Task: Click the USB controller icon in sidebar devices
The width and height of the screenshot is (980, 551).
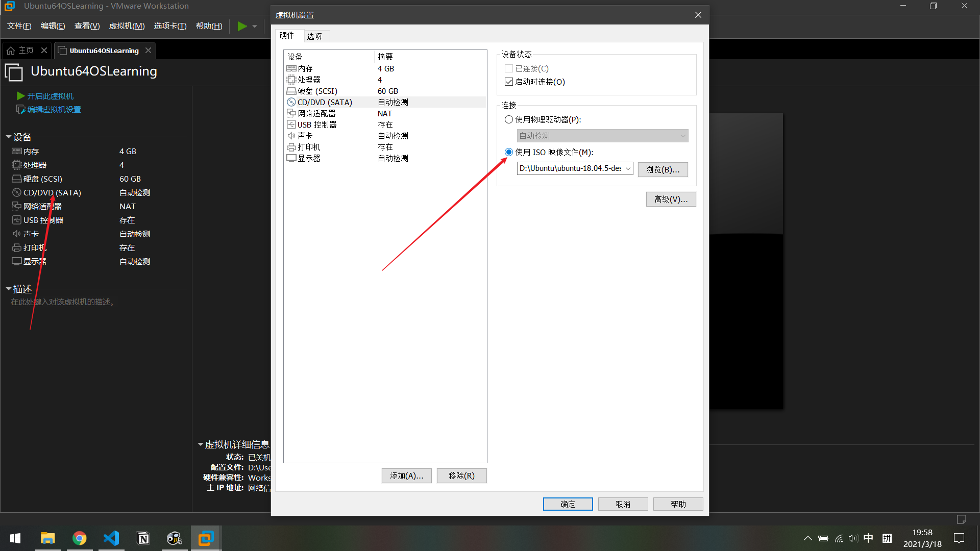Action: click(x=17, y=220)
